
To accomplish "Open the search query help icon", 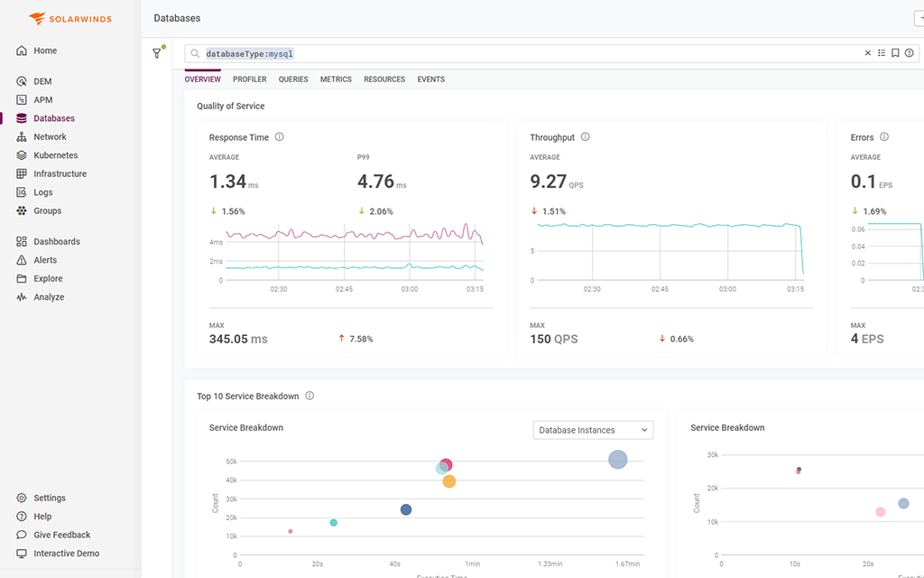I will (x=909, y=53).
